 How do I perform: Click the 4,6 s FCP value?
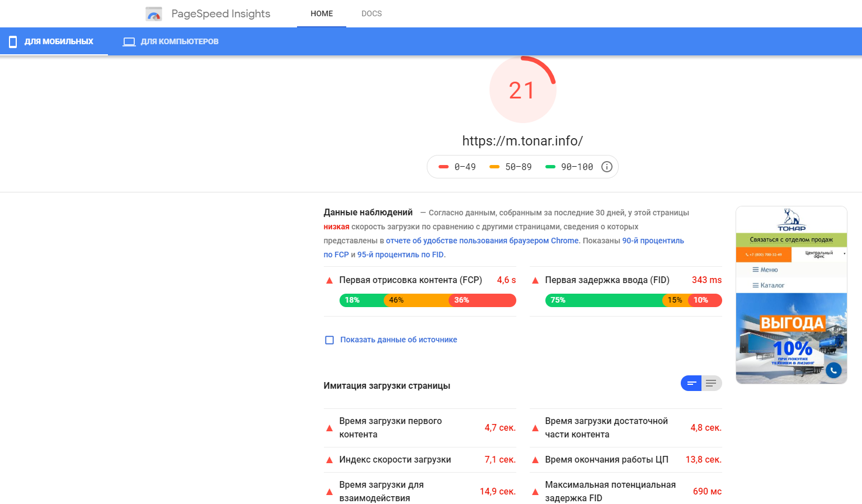pyautogui.click(x=506, y=280)
